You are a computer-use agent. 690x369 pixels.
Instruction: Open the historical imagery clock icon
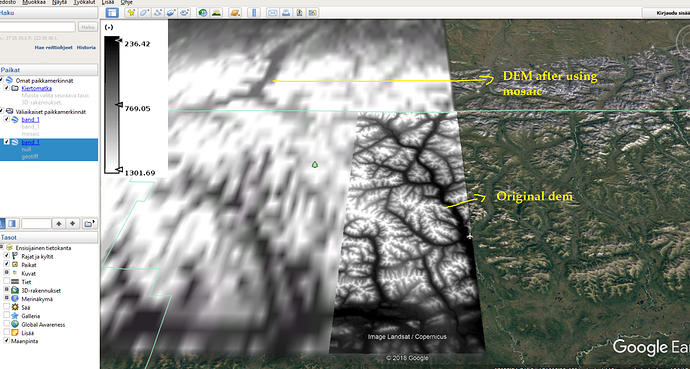tap(202, 13)
